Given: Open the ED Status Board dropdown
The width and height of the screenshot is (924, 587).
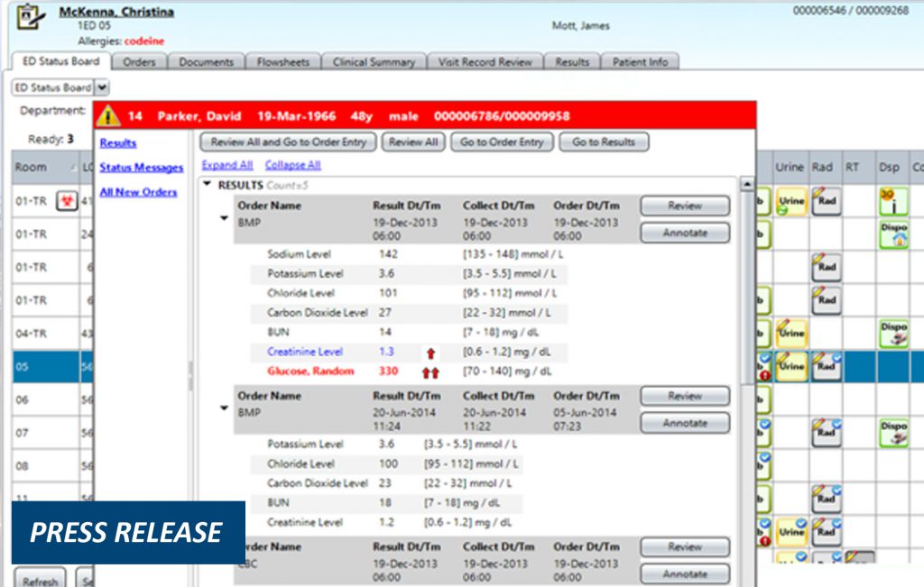Looking at the screenshot, I should click(x=100, y=87).
